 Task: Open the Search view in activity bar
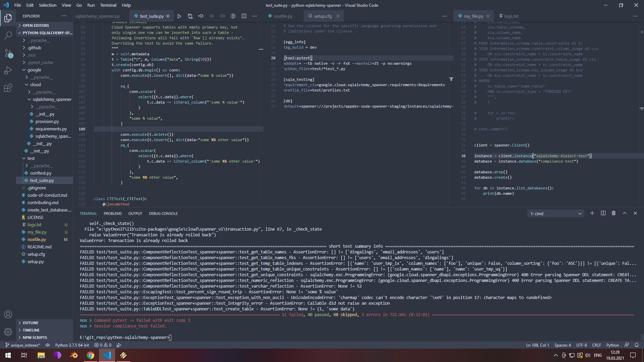point(8,35)
